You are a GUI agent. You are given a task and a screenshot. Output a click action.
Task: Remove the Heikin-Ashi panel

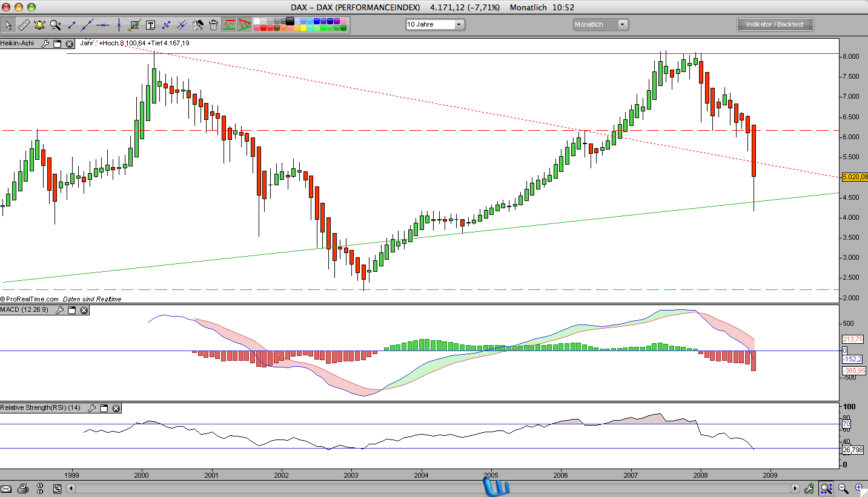tap(69, 44)
